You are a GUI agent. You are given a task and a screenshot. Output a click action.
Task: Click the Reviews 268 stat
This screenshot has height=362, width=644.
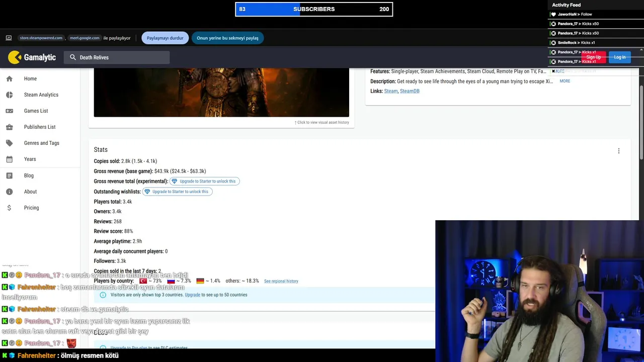click(x=108, y=221)
